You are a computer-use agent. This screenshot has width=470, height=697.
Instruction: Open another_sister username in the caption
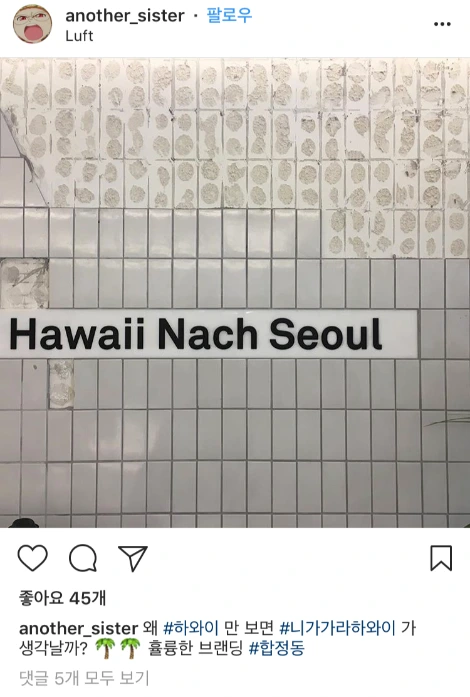pyautogui.click(x=78, y=629)
